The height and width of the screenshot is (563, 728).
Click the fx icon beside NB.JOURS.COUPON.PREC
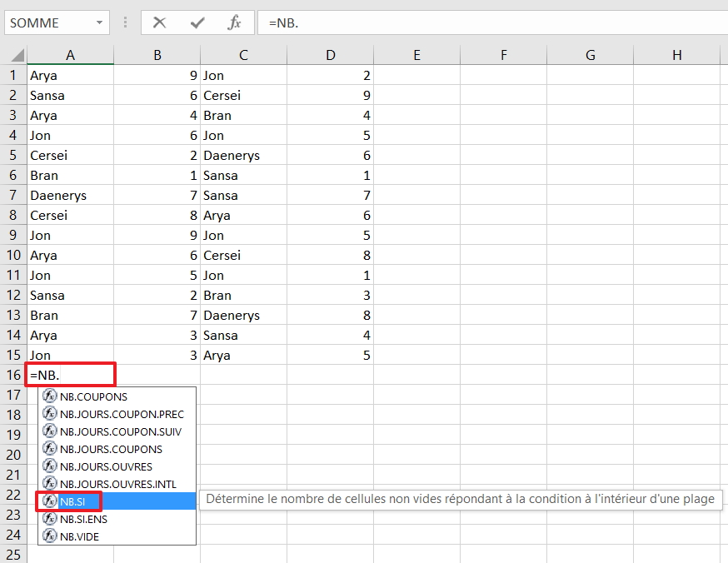49,414
